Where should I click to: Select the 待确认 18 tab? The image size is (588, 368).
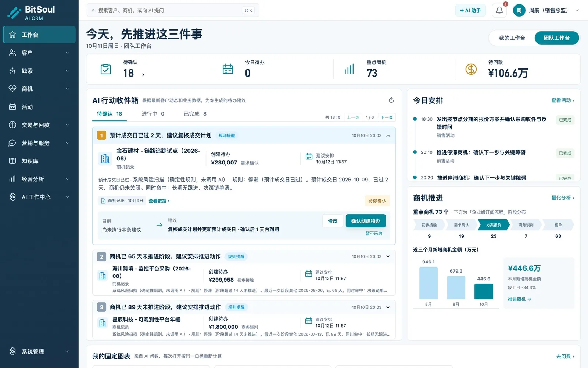click(x=110, y=114)
